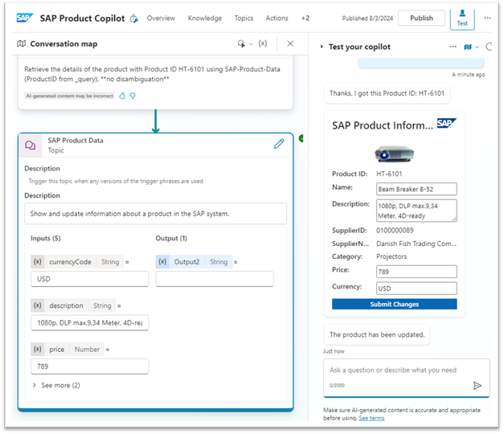Viewport: 504px width, 434px height.
Task: Click 'Thanks, I got this Product ID' message
Action: (387, 93)
